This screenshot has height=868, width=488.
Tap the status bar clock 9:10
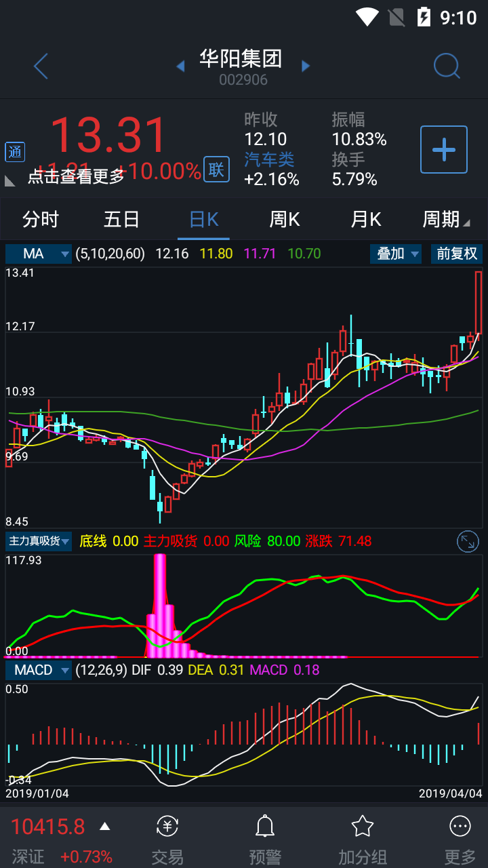tap(458, 17)
